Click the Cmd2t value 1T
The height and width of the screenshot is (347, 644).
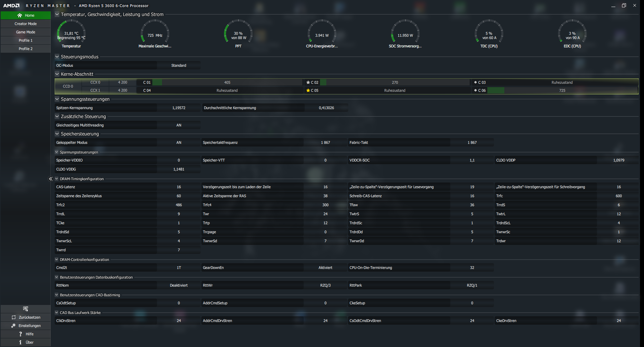[179, 268]
